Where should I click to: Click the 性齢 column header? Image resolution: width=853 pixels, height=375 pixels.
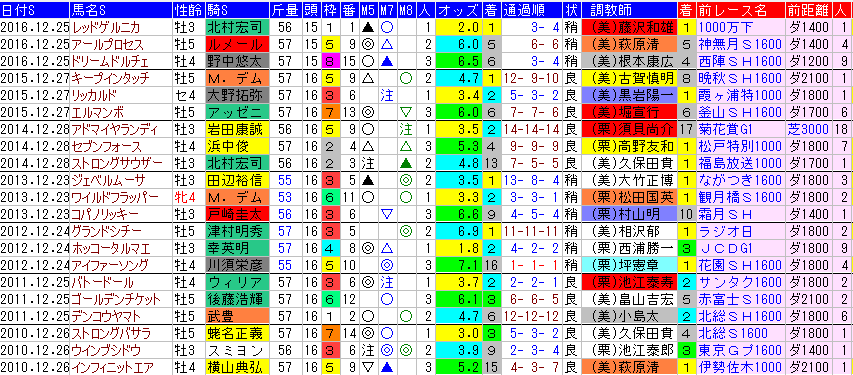coord(188,9)
